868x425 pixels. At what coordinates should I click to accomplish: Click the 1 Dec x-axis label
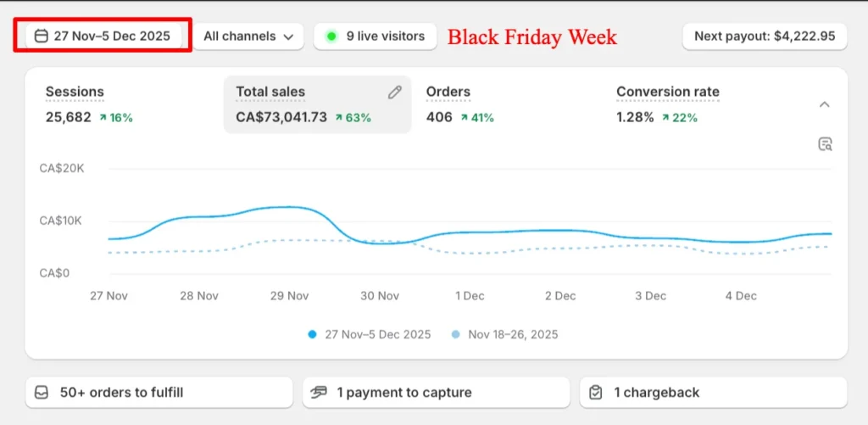click(470, 296)
